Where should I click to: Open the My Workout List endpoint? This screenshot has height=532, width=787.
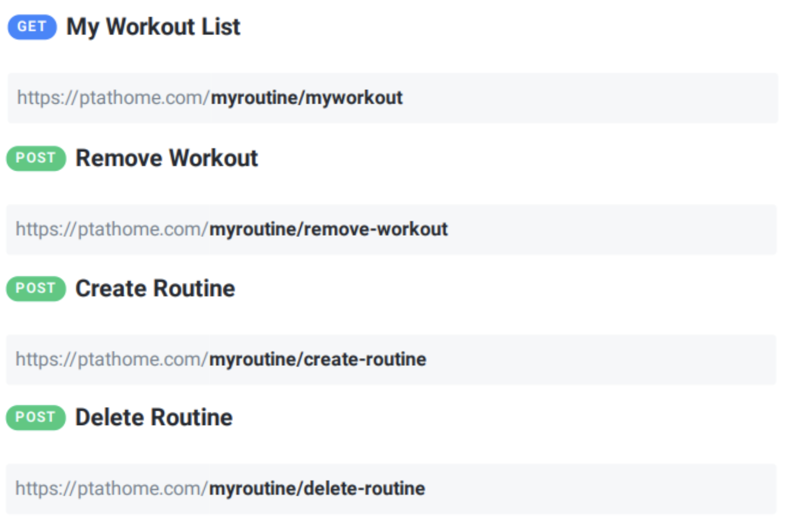click(153, 27)
